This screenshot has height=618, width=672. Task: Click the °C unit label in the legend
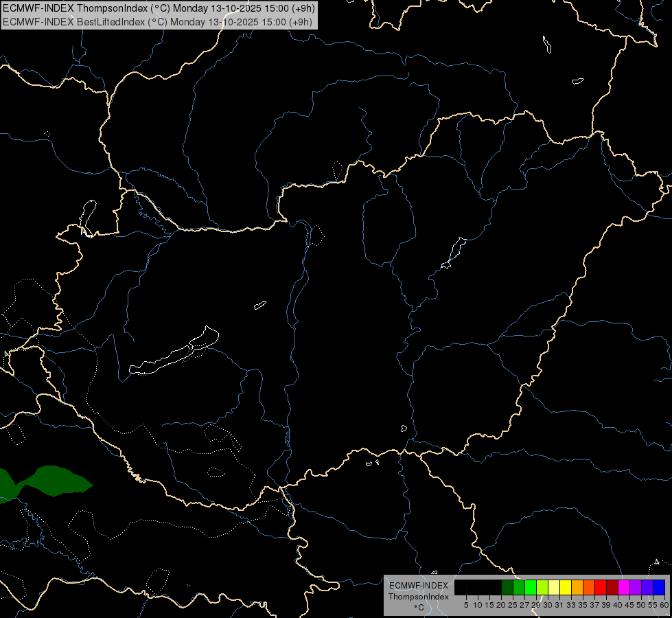point(419,607)
